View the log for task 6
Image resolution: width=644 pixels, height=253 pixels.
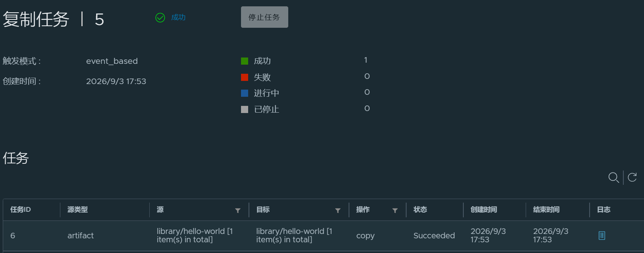[602, 236]
